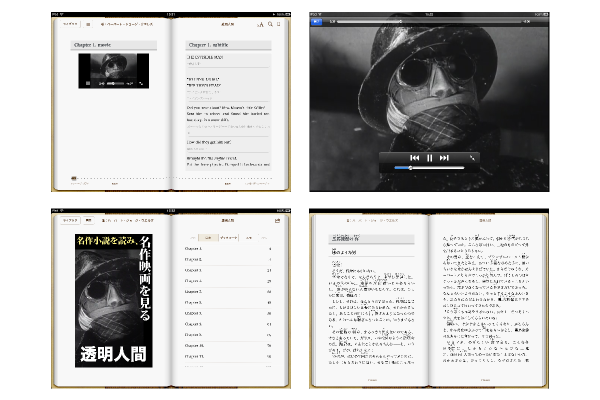
Task: Rewind using the previous track button
Action: coord(414,158)
